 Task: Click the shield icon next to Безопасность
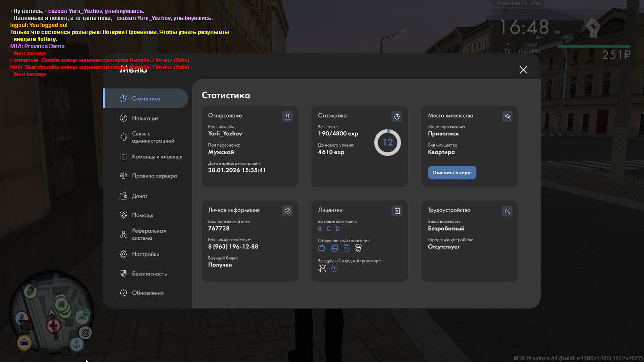click(124, 274)
